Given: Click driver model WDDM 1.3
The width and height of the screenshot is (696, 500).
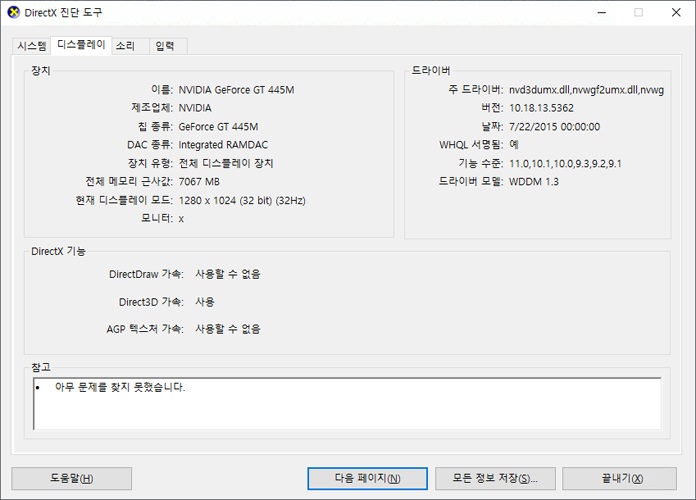Looking at the screenshot, I should point(534,182).
